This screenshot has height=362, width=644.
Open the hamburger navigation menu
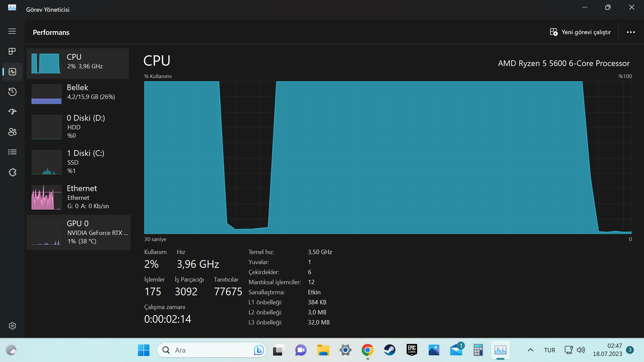(x=12, y=31)
